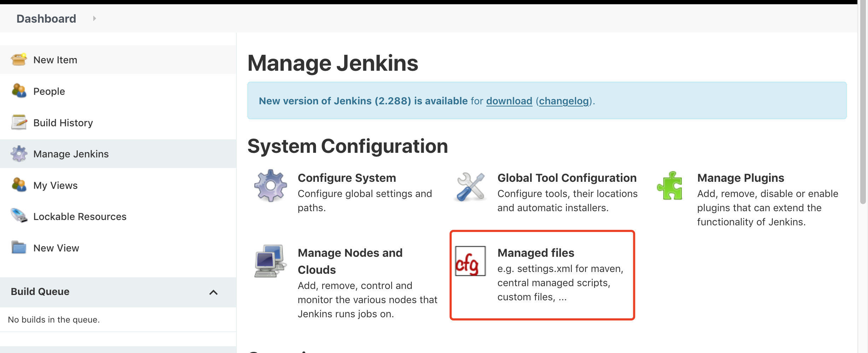868x353 pixels.
Task: Open the changelog link
Action: click(x=564, y=101)
